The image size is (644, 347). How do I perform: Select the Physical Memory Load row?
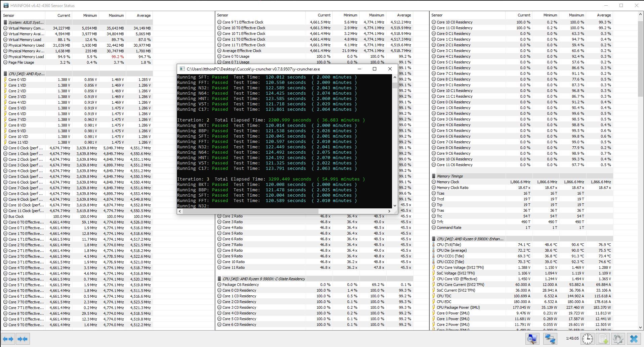click(x=77, y=57)
